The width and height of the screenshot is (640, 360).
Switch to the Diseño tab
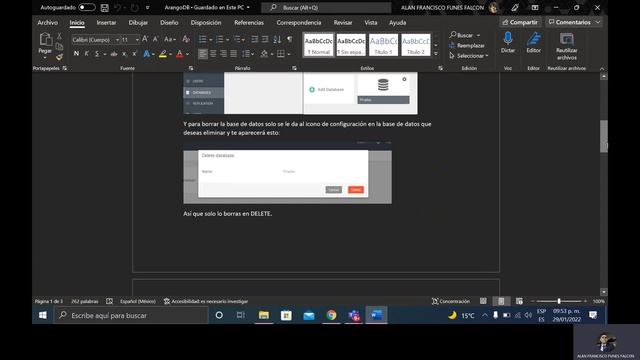[x=169, y=22]
